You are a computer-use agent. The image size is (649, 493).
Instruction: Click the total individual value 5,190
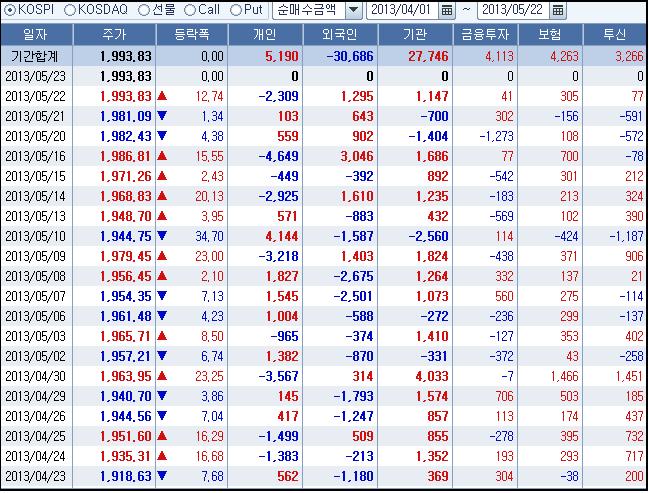pyautogui.click(x=282, y=56)
